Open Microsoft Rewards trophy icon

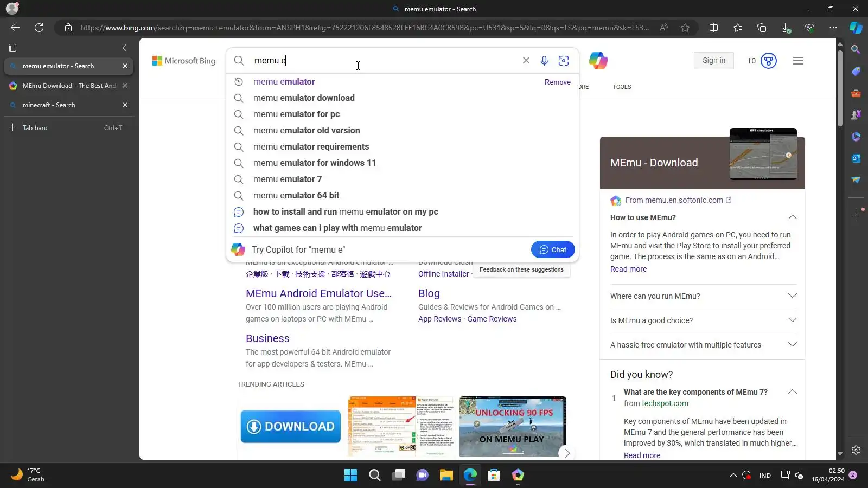769,61
